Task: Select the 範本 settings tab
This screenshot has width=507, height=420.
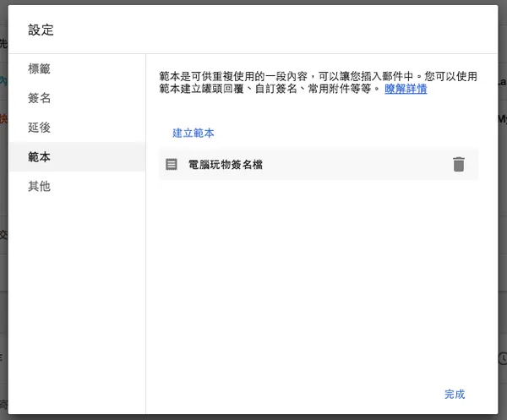Action: coord(77,157)
